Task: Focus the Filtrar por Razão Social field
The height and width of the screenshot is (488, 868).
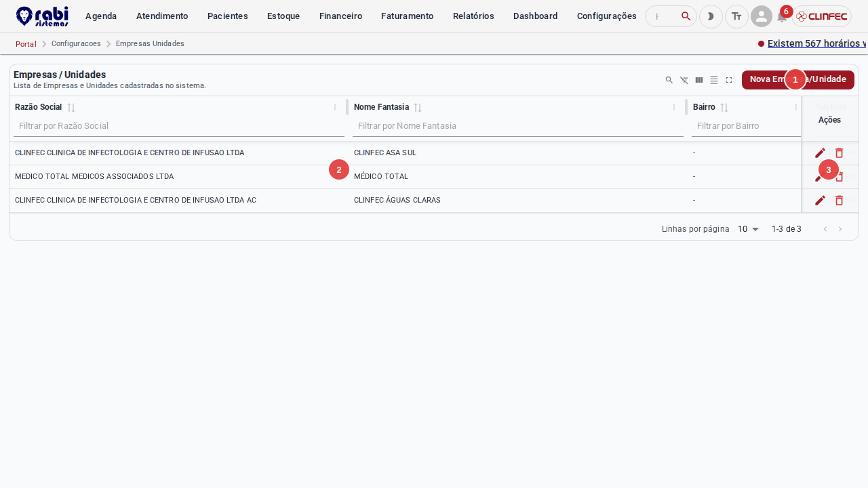Action: coord(179,126)
